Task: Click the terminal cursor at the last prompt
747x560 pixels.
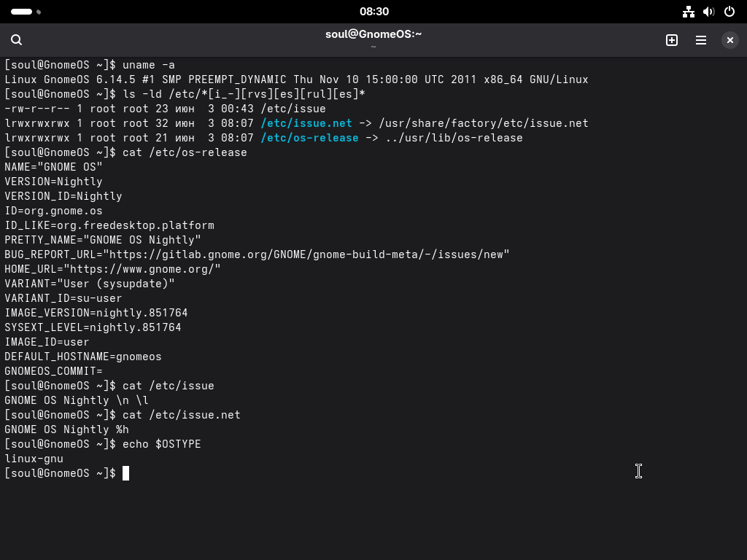Action: (125, 473)
